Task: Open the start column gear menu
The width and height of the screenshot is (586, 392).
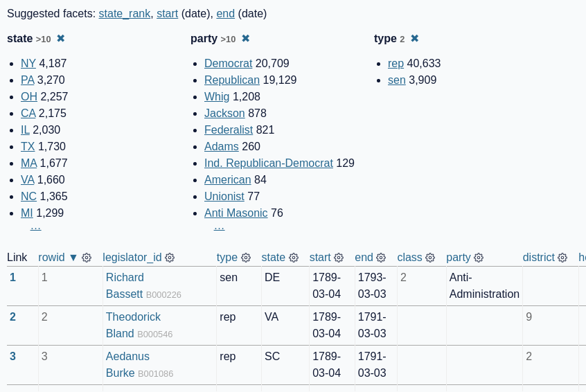Action: 339,258
